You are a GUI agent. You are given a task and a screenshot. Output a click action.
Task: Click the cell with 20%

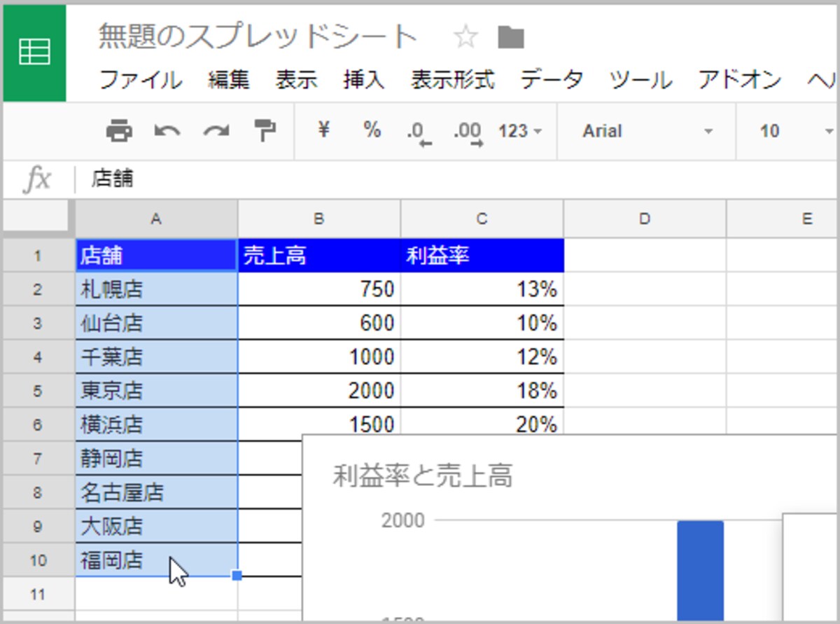[482, 422]
